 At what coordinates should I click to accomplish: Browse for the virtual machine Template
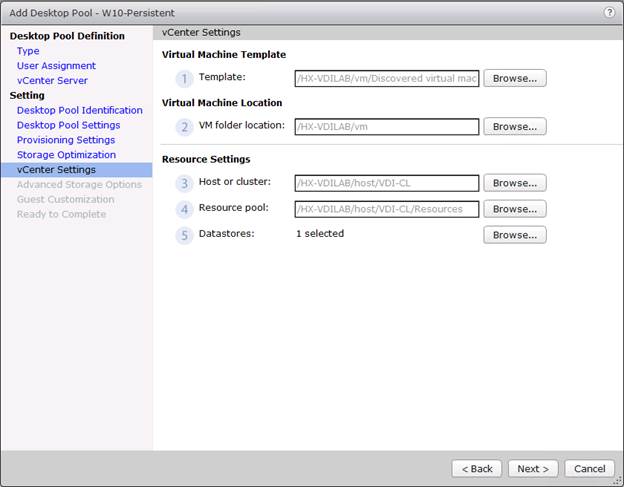(x=515, y=78)
